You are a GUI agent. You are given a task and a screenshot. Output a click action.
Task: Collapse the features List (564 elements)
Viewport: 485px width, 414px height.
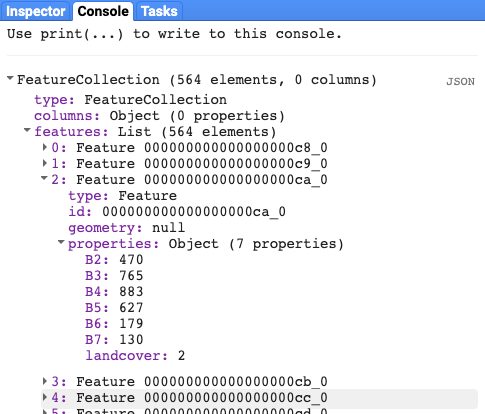(x=27, y=130)
